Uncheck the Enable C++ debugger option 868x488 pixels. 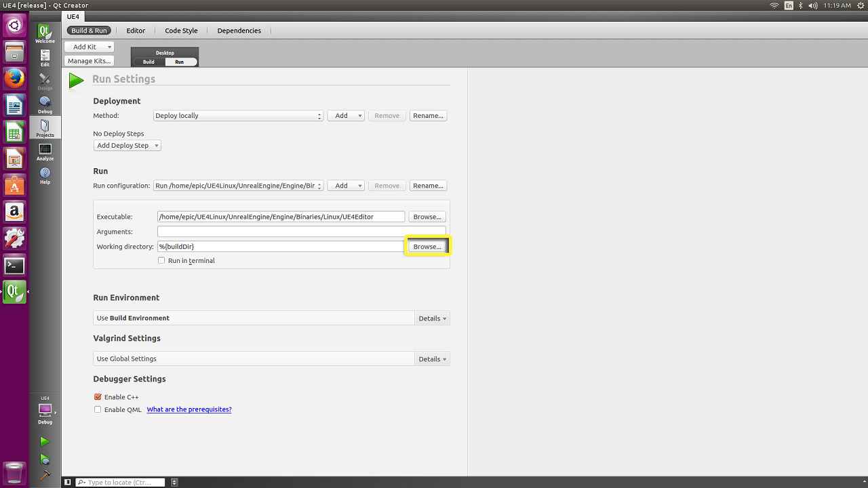[98, 397]
